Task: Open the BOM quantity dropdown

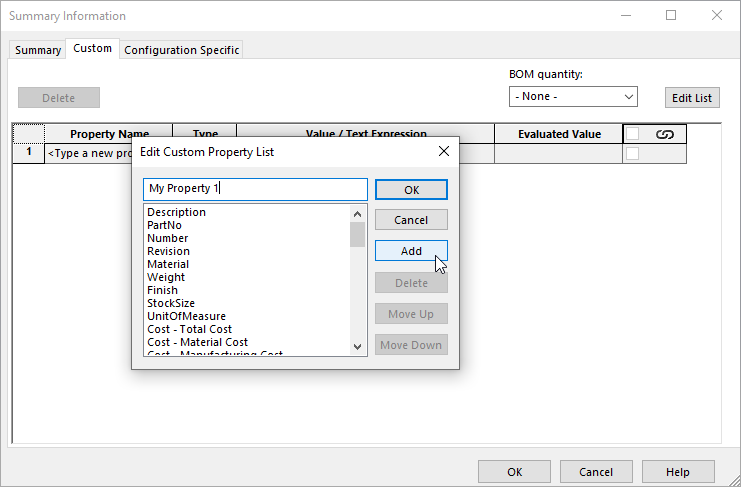Action: coord(573,96)
